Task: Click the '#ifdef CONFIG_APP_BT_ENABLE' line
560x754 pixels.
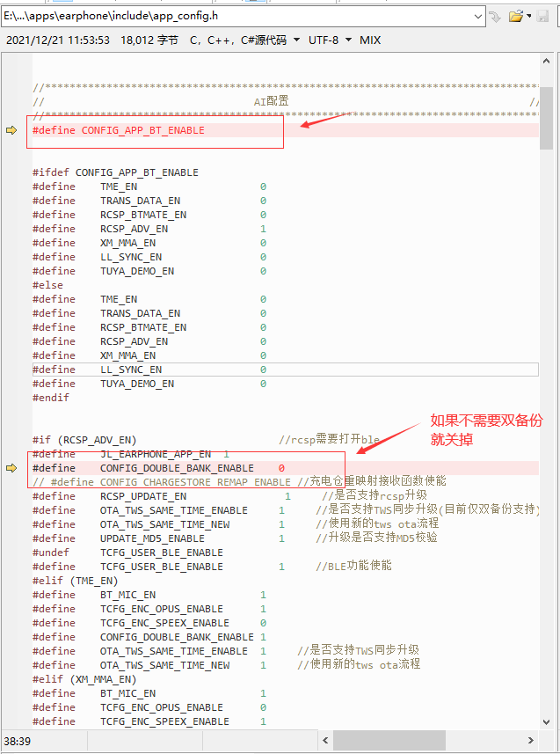Action: (x=115, y=172)
